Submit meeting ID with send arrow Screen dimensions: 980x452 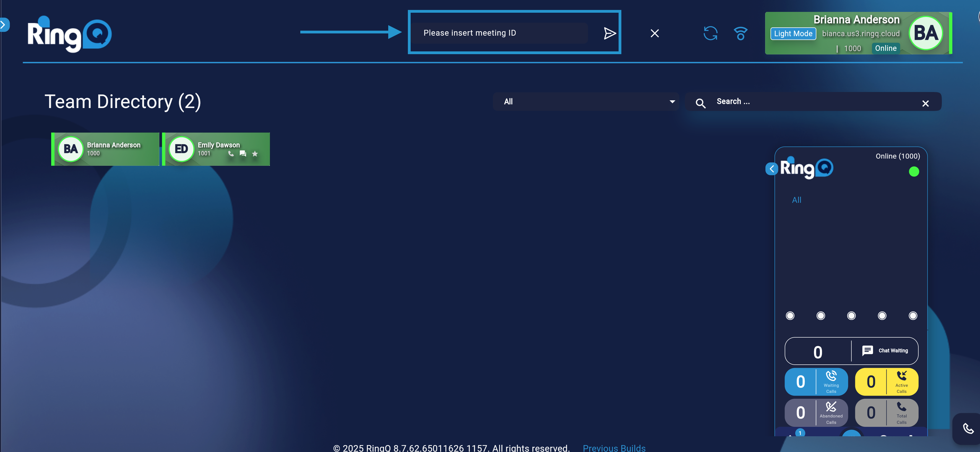609,33
